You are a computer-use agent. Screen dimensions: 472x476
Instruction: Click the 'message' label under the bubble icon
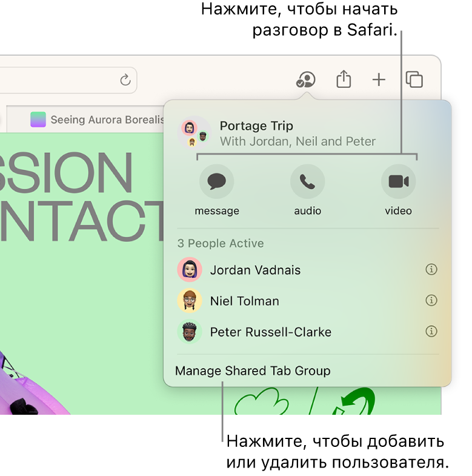217,210
